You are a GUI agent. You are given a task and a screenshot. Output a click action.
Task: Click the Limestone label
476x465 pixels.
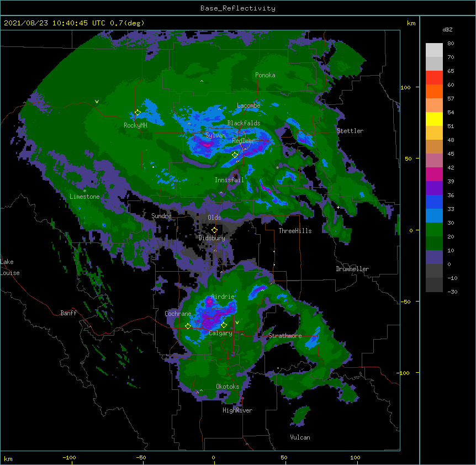84,197
